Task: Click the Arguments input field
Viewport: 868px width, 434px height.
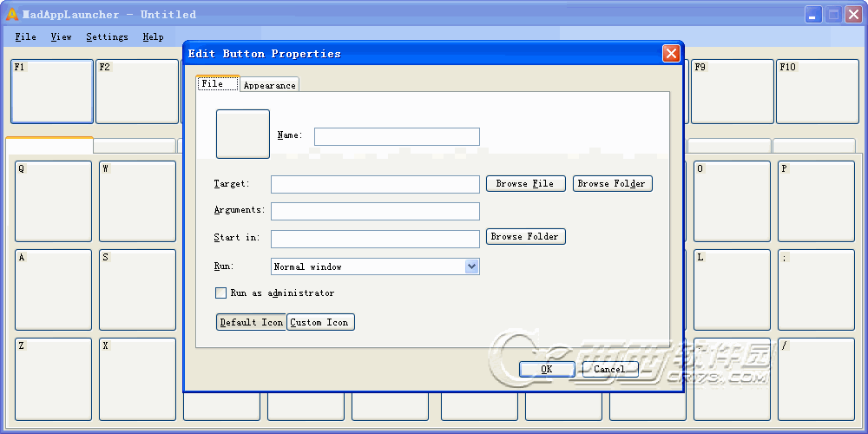Action: (375, 211)
